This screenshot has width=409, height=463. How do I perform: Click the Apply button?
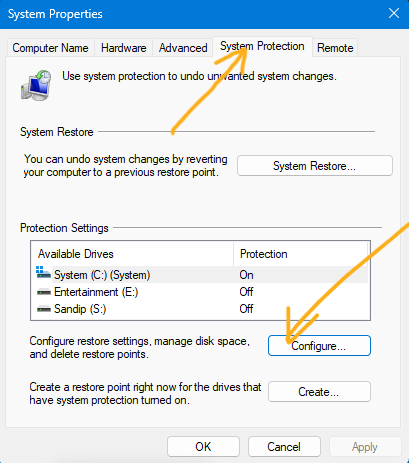coord(365,446)
